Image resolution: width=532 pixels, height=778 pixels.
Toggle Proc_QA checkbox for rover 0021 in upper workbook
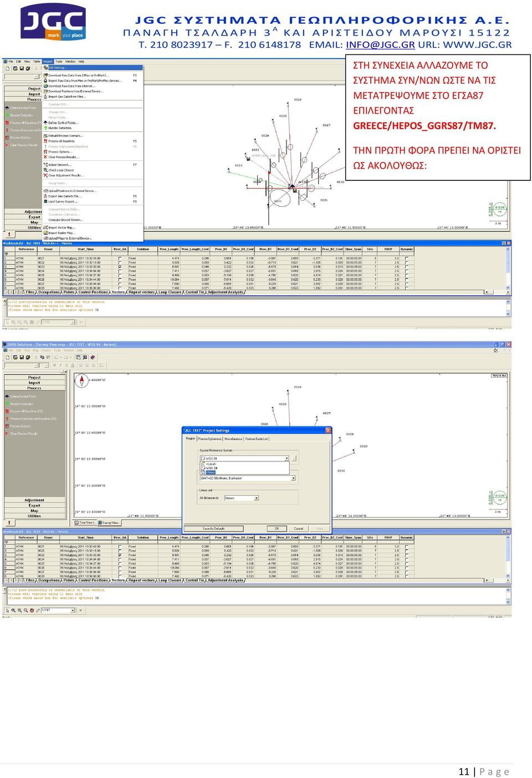[120, 258]
